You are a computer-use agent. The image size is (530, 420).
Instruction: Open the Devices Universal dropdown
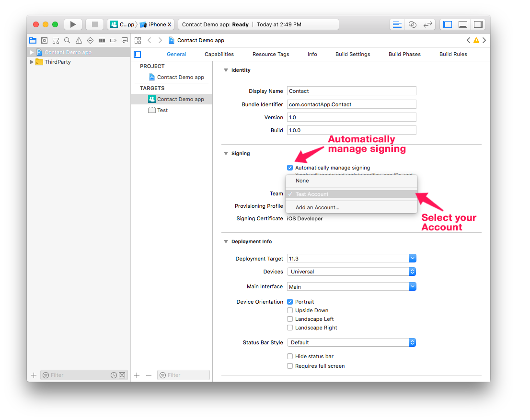352,272
